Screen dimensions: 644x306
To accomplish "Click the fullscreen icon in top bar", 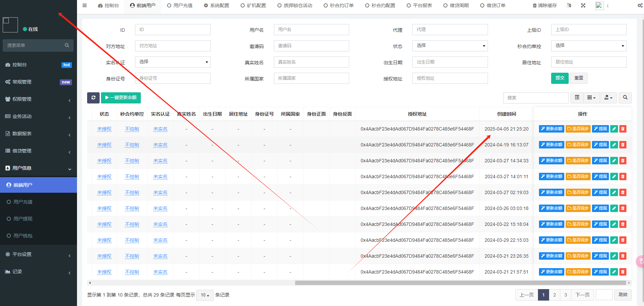I will [583, 5].
